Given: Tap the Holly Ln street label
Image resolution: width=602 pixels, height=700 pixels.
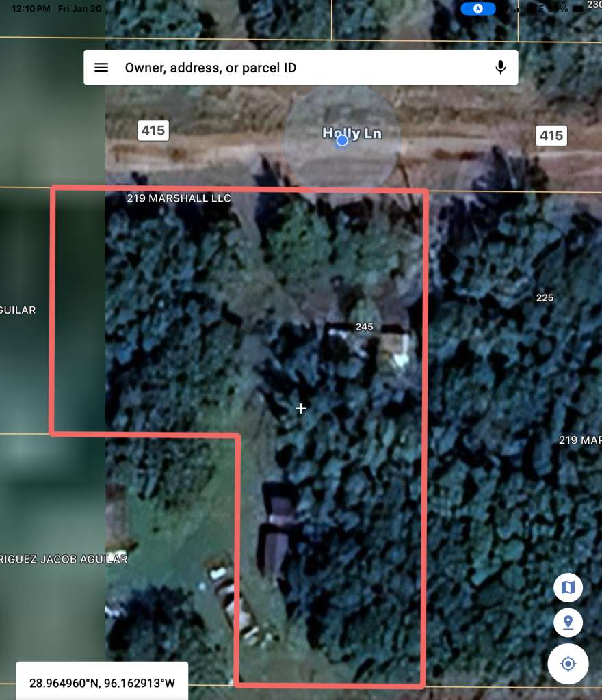Looking at the screenshot, I should (x=352, y=133).
